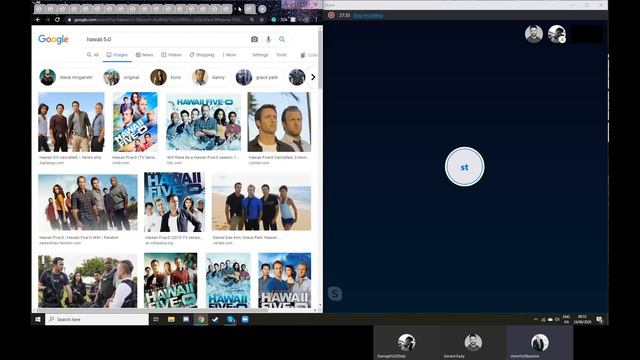
Task: Open Collections beside the Tools link
Action: (309, 55)
